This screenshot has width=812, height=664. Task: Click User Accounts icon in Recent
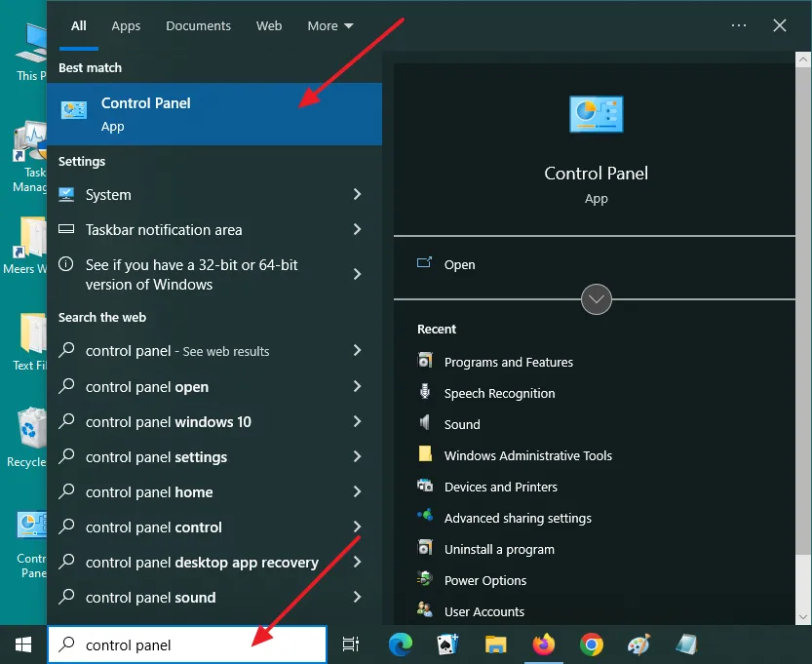coord(425,609)
